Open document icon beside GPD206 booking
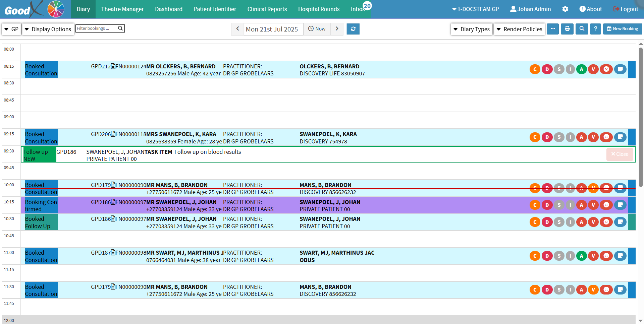 [113, 134]
